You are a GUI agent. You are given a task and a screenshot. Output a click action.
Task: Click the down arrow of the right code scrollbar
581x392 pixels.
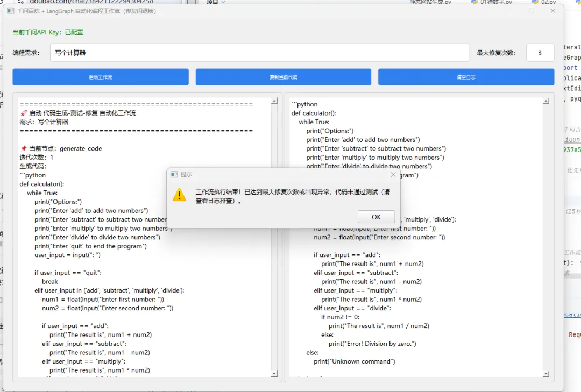tap(546, 374)
